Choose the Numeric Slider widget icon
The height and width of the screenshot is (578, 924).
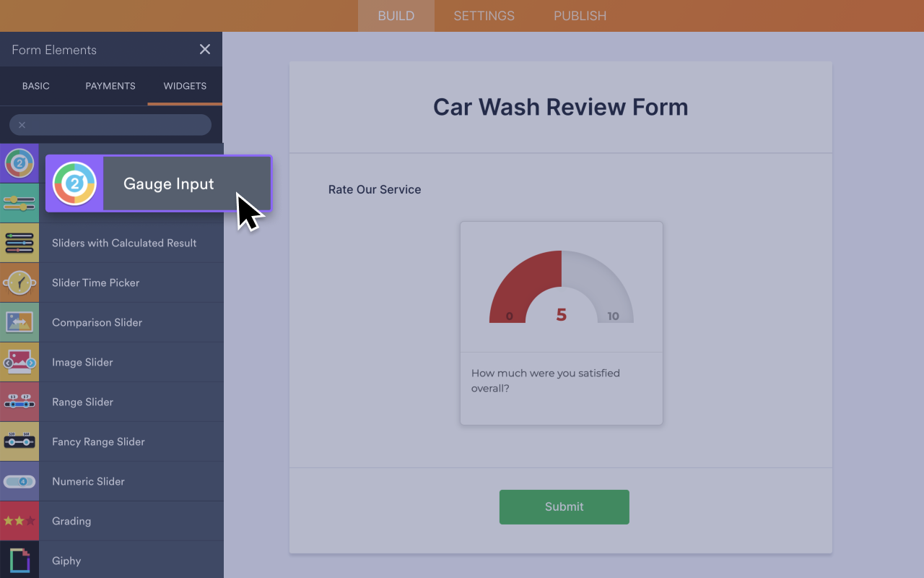pos(19,481)
